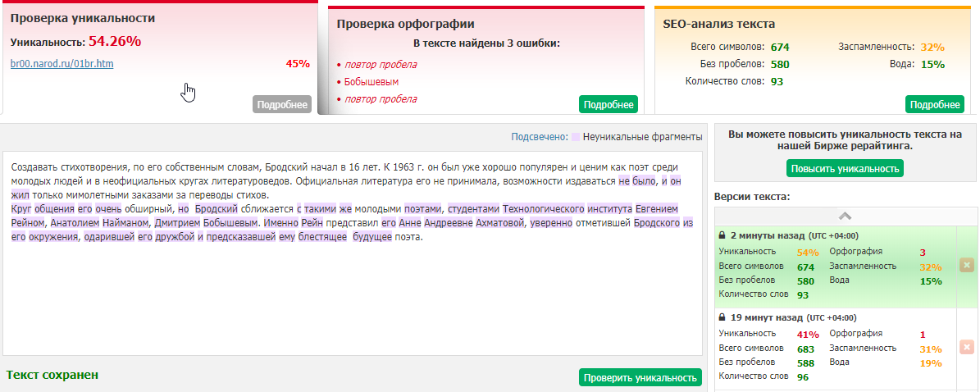This screenshot has height=392, width=980.
Task: Delete the '2 минуты назад' text version
Action: pyautogui.click(x=966, y=265)
